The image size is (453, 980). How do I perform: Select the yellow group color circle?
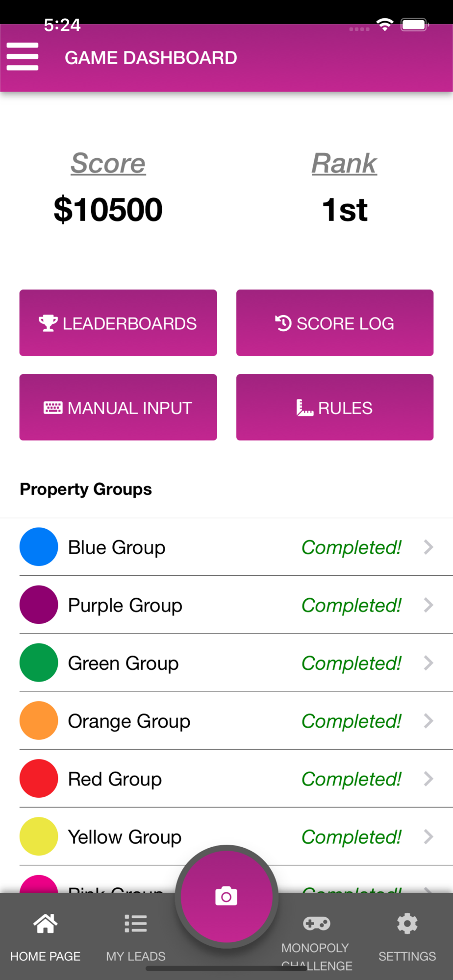[39, 836]
